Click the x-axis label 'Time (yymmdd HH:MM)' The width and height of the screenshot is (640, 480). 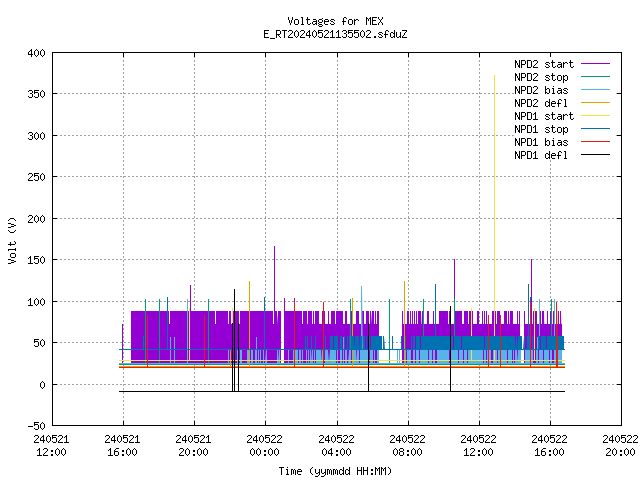click(x=335, y=471)
